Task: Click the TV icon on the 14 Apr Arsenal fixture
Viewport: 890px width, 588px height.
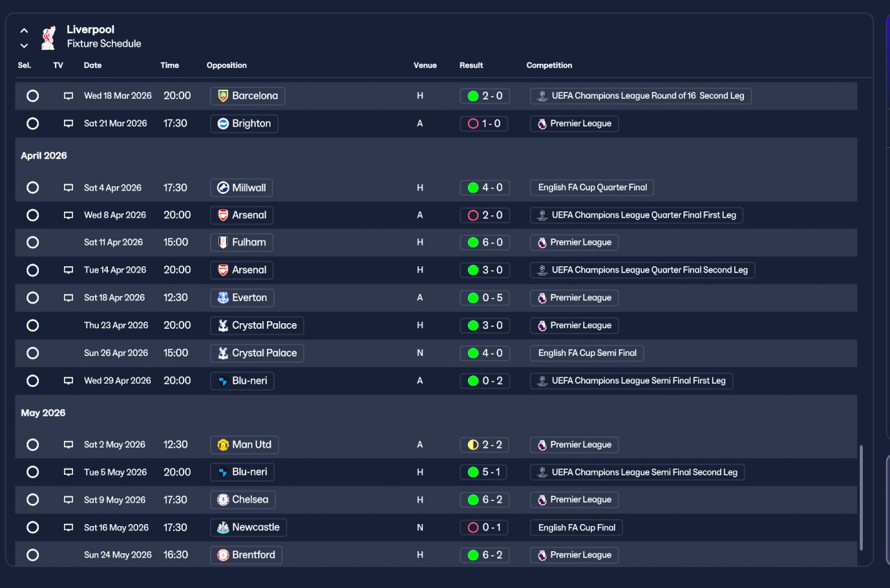Action: point(68,270)
